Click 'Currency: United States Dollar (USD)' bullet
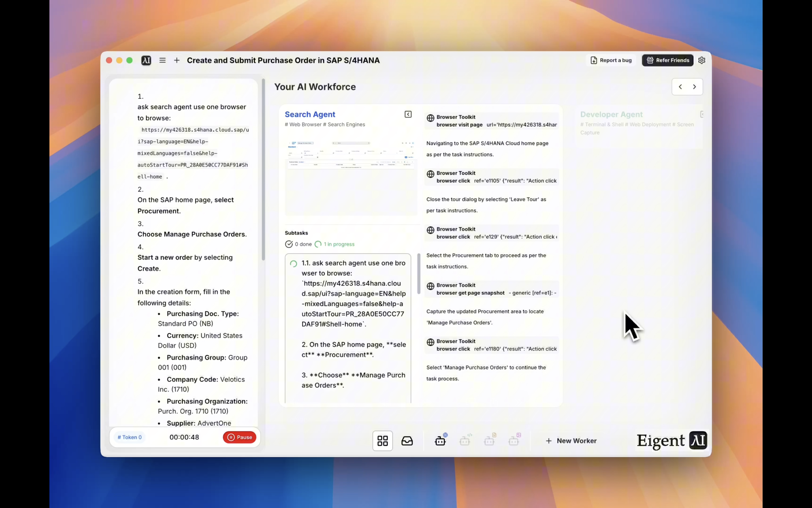 click(200, 340)
